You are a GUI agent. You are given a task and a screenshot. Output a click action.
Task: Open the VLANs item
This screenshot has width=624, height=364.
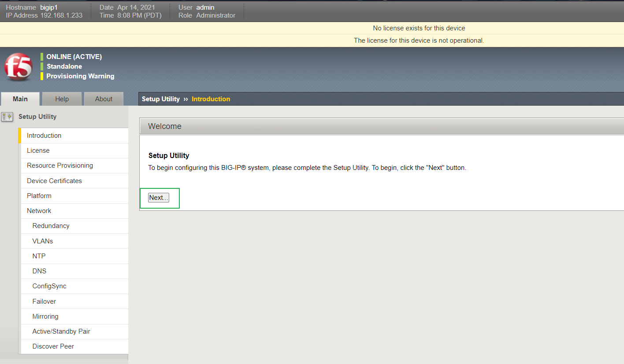pos(74,241)
